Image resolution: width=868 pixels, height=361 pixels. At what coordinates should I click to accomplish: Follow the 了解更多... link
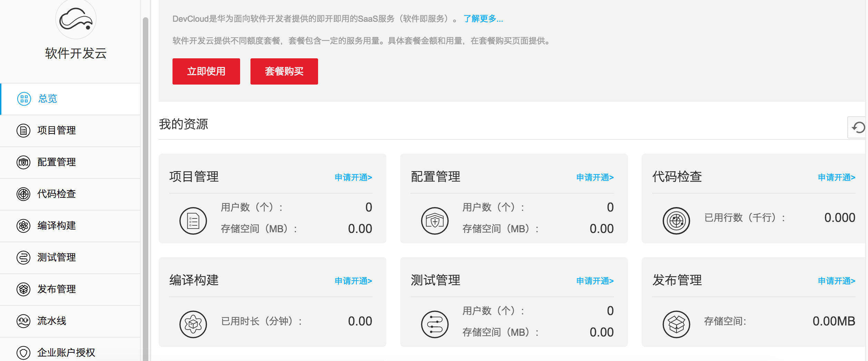(483, 19)
